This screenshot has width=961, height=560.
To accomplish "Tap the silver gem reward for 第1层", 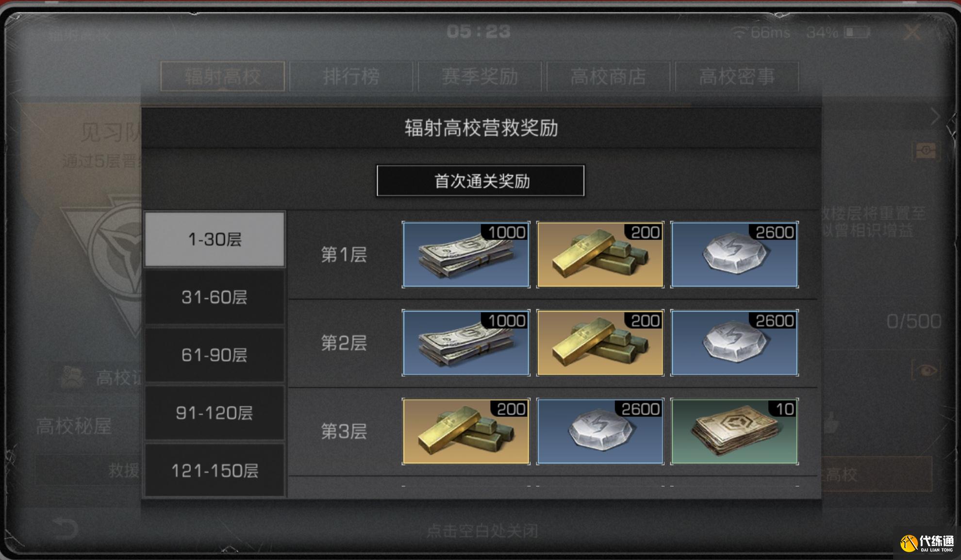I will 734,255.
